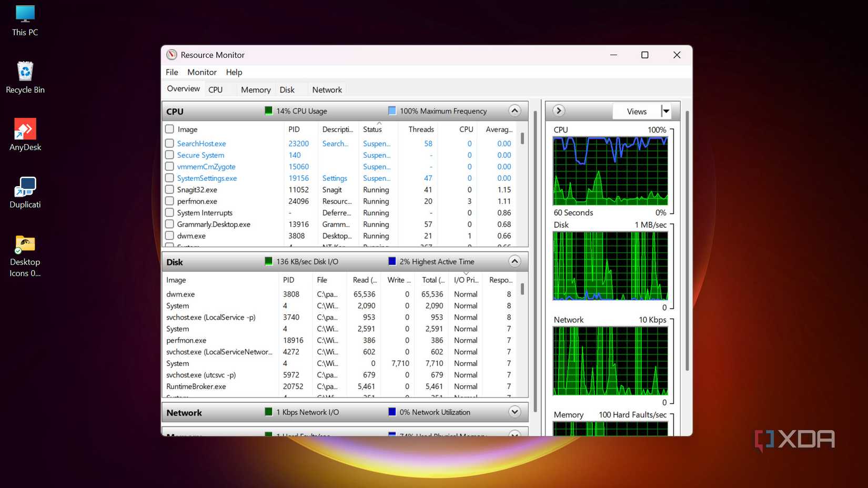Collapse the CPU section
This screenshot has width=868, height=488.
coord(514,110)
